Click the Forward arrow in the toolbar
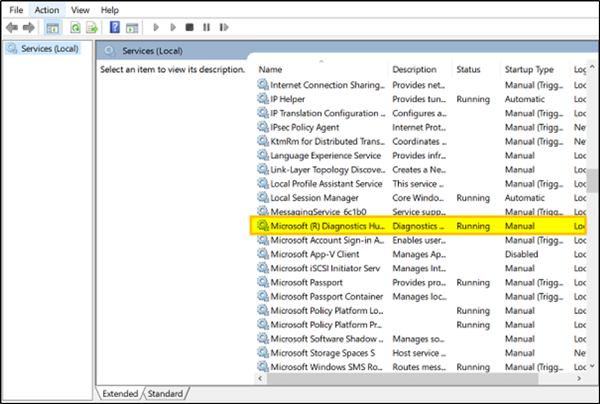The height and width of the screenshot is (404, 600). pyautogui.click(x=27, y=28)
